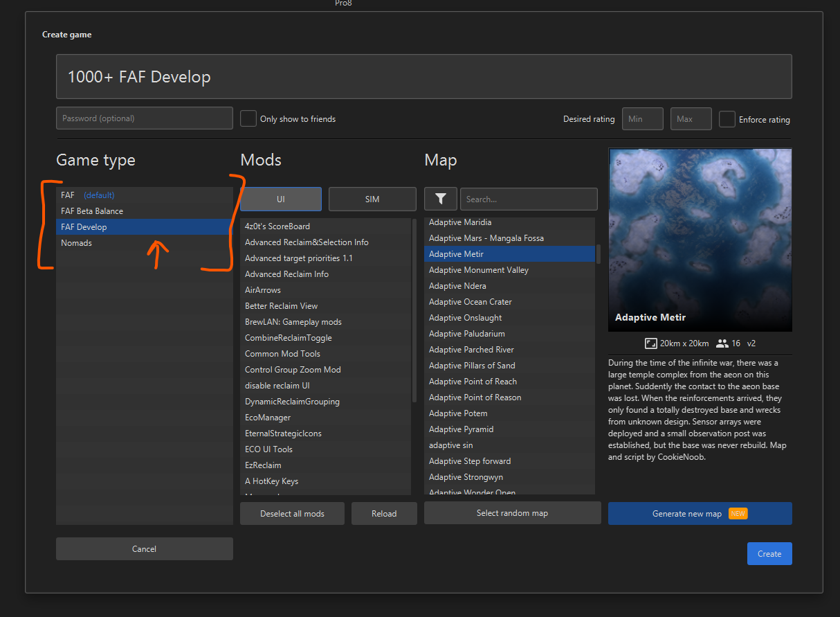Click the map size icon beside 20km x 20km

tap(650, 343)
